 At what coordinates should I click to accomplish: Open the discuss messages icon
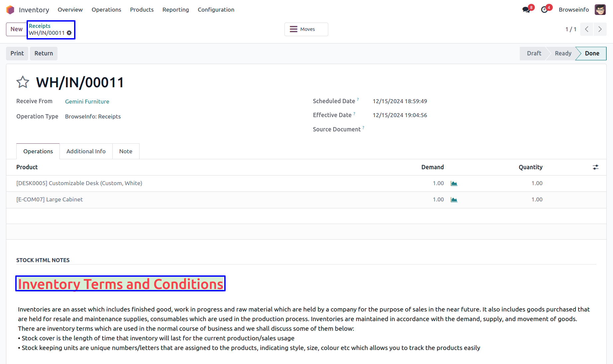(x=526, y=10)
